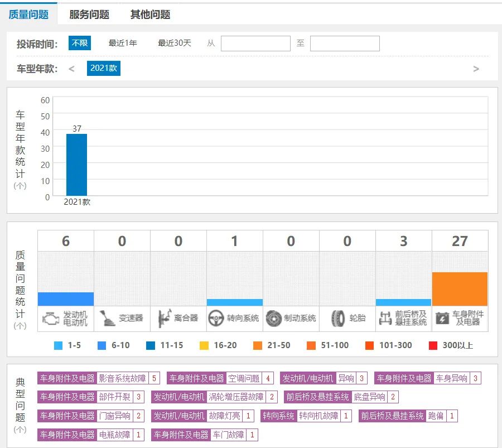502x448 pixels.
Task: Click the clutch pedal icon
Action: 163,319
